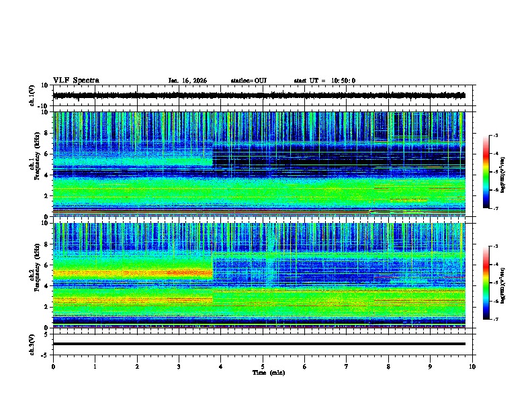Select ch.1 "Frequency (kHz)" axis label
Image resolution: width=532 pixels, height=411 pixels.
point(37,156)
